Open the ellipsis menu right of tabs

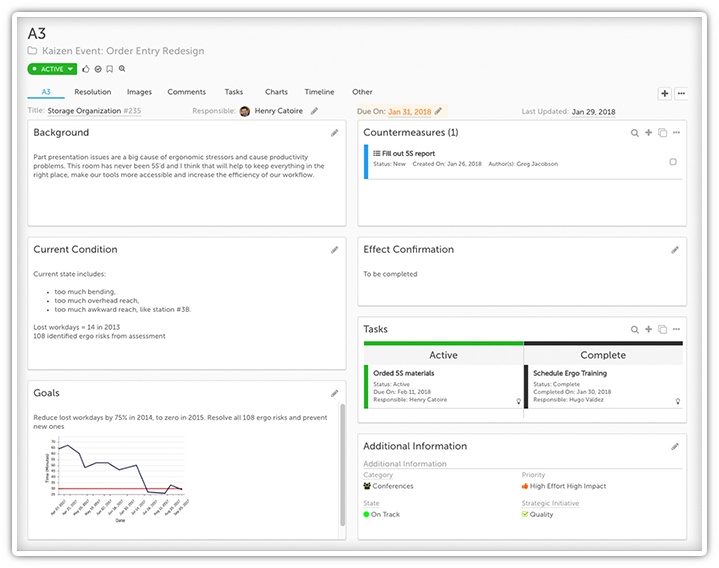point(681,94)
